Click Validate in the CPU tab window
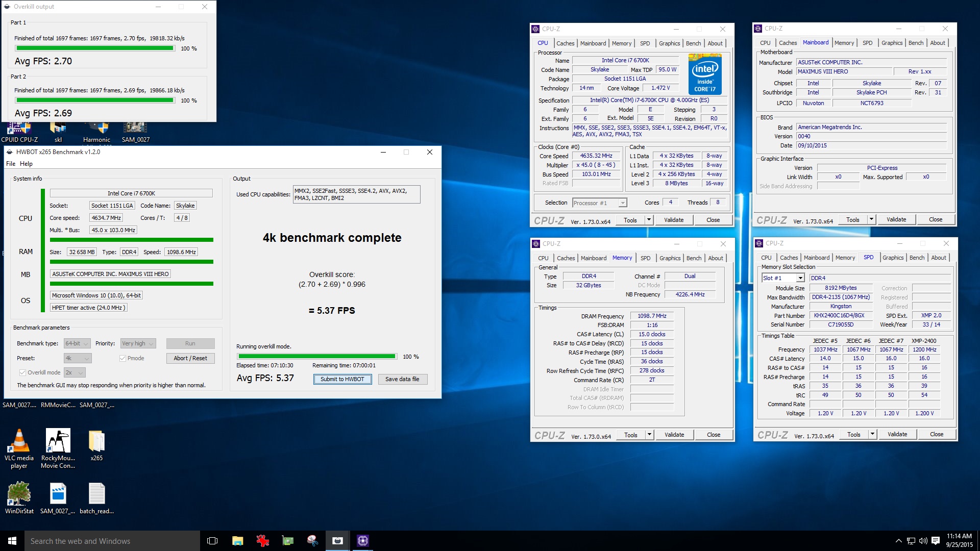 pos(674,220)
